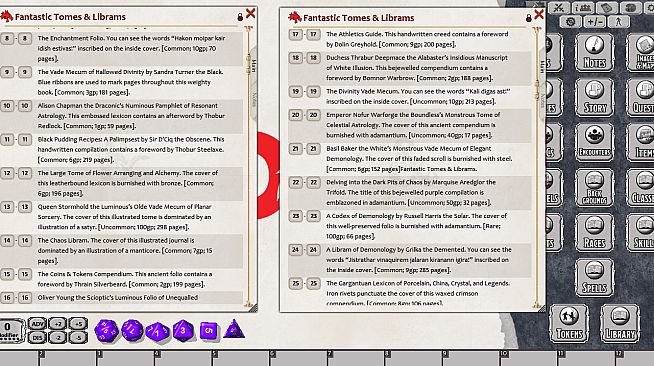The width and height of the screenshot is (654, 366).
Task: Open the Calendar book icon
Action: click(607, 8)
